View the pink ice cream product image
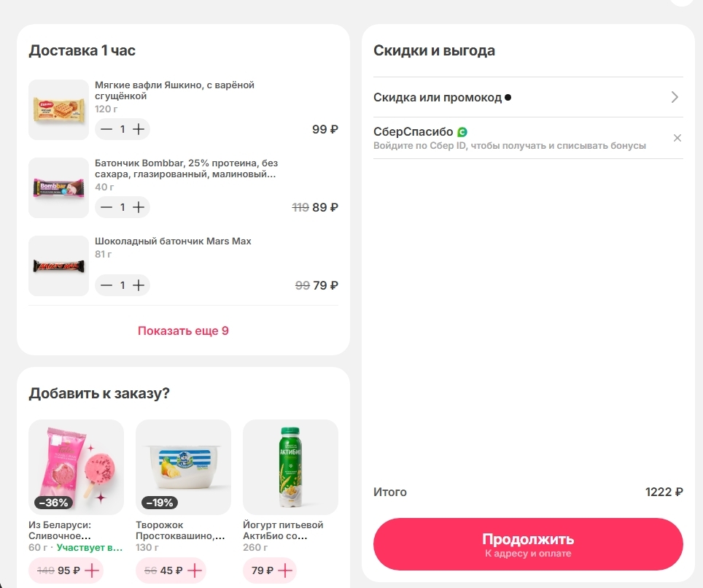This screenshot has width=703, height=588. pyautogui.click(x=76, y=465)
